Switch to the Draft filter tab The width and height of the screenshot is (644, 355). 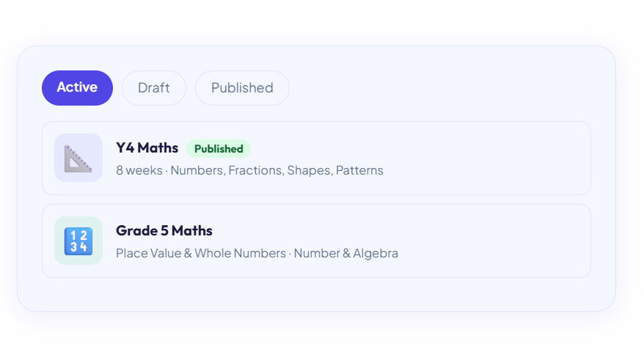[x=153, y=88]
